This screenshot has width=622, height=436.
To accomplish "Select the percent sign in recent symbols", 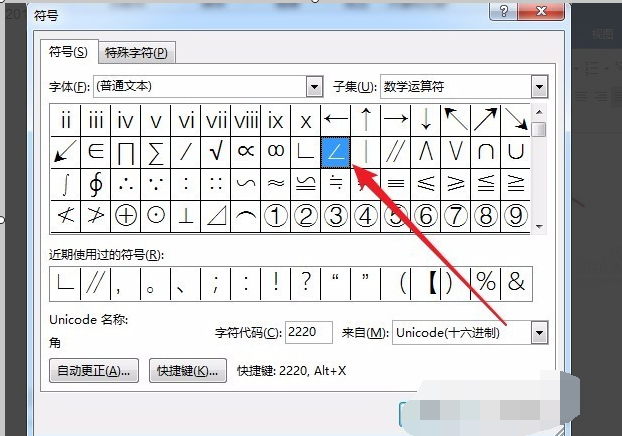I will tap(486, 283).
